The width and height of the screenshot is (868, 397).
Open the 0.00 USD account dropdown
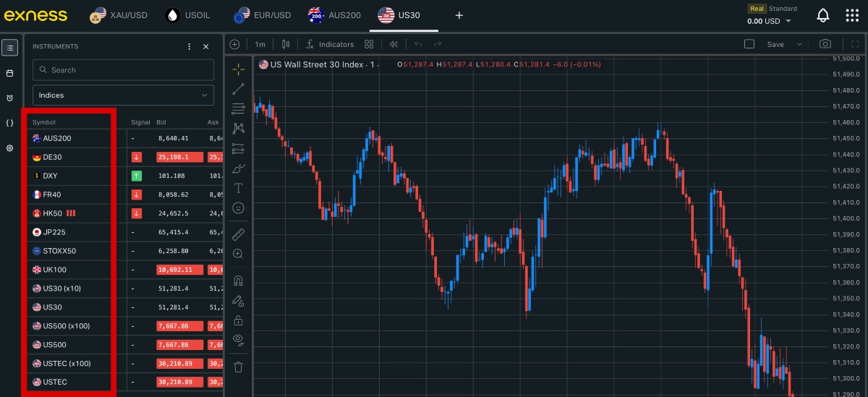(x=769, y=21)
